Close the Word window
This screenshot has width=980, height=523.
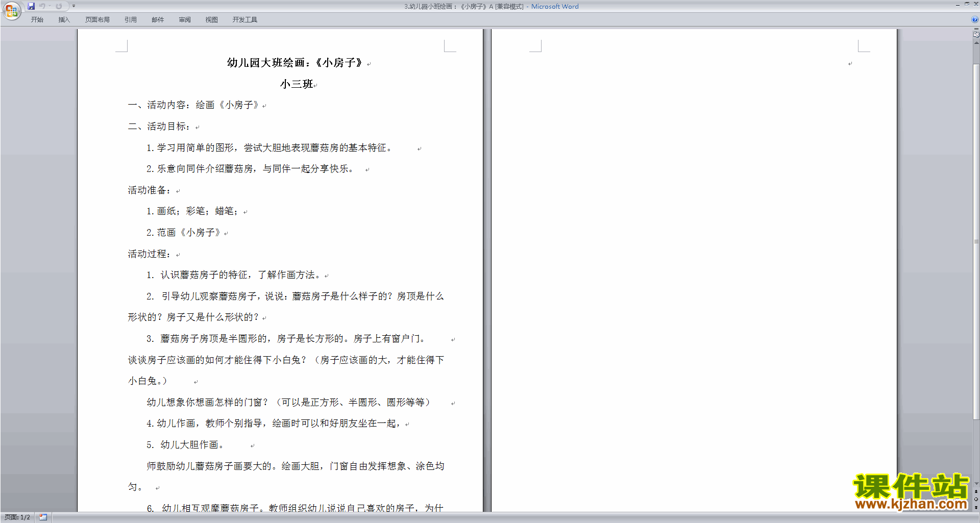tap(976, 4)
